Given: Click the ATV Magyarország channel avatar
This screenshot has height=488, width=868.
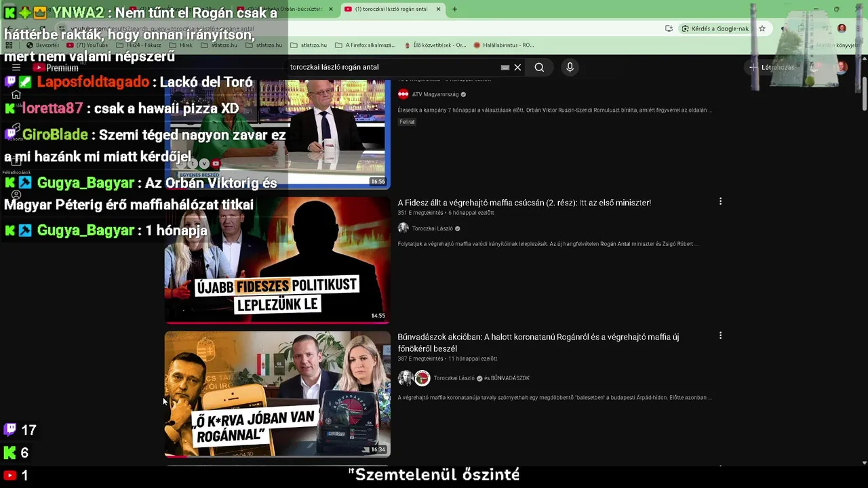Looking at the screenshot, I should point(403,94).
